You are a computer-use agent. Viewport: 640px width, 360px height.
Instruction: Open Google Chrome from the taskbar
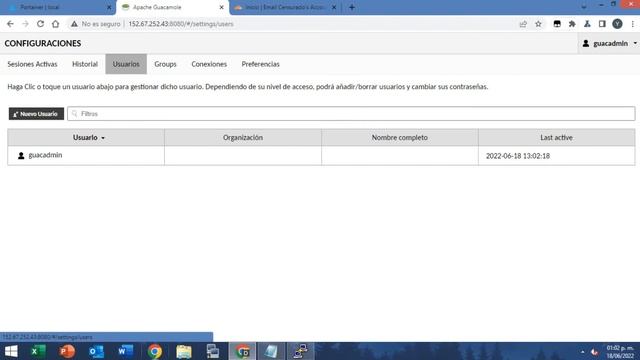[155, 351]
